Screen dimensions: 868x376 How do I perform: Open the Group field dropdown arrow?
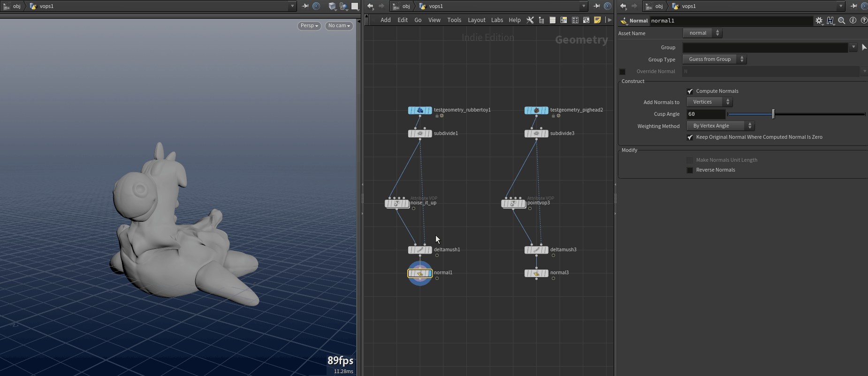pos(853,47)
